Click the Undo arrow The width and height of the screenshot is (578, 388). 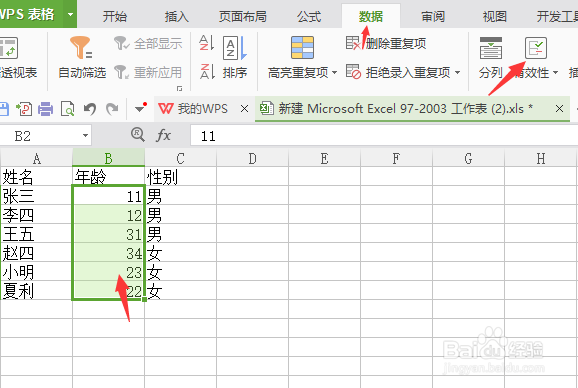90,109
